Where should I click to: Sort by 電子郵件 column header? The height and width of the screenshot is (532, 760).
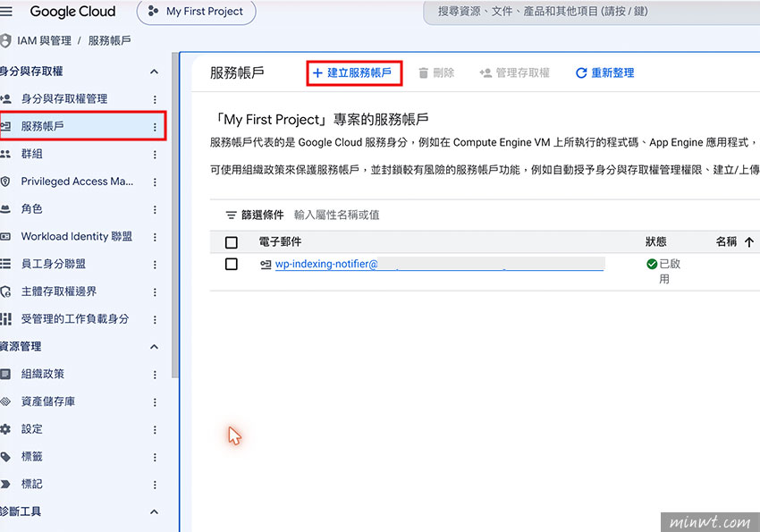coord(280,241)
